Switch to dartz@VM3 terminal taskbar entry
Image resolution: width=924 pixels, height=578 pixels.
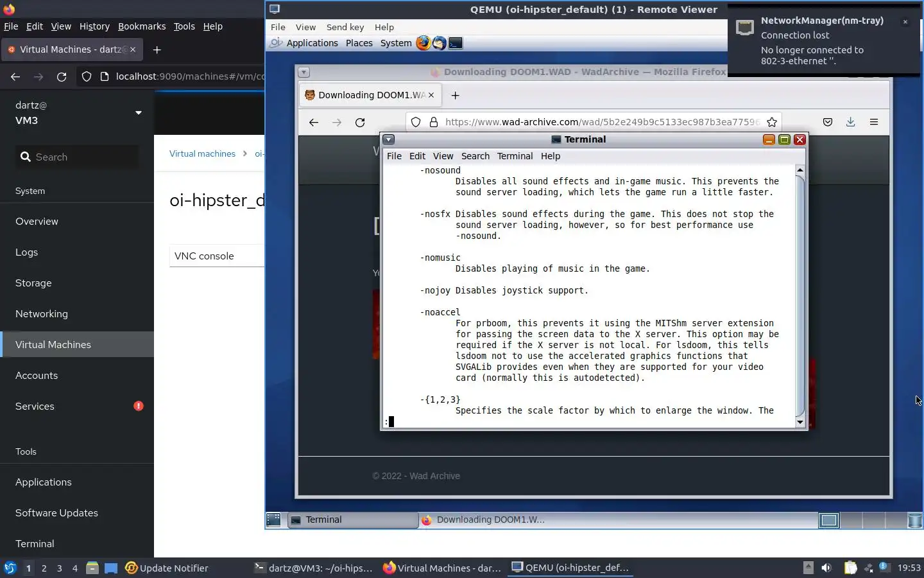(314, 568)
